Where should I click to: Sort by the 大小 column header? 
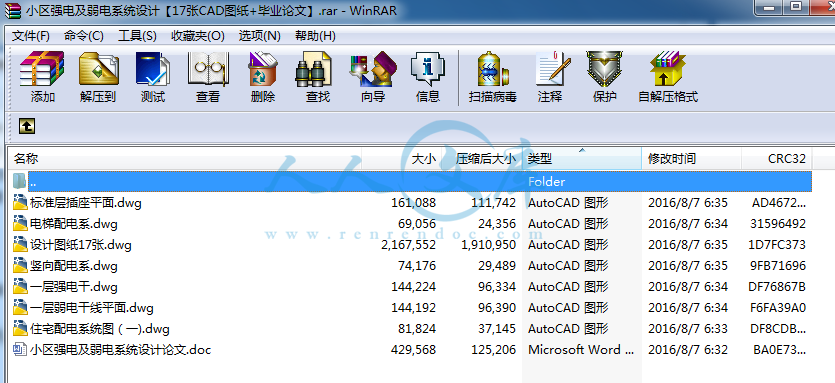pos(402,159)
